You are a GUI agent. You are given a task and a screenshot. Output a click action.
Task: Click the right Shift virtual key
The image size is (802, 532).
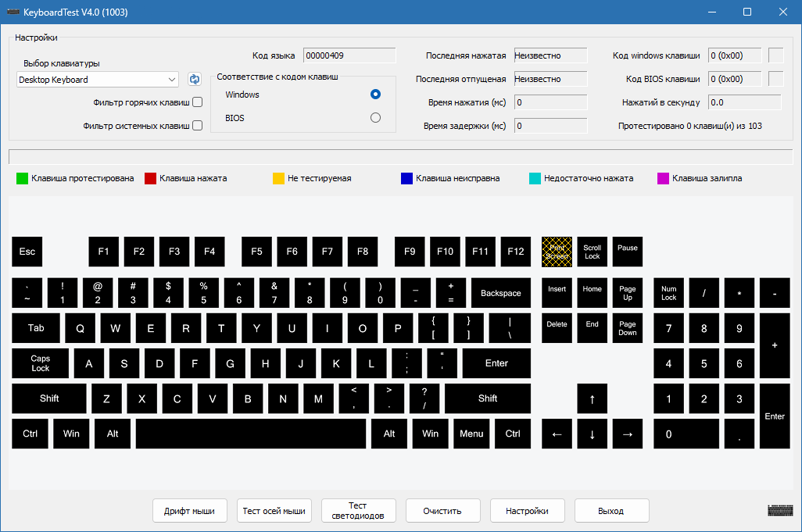pyautogui.click(x=488, y=398)
